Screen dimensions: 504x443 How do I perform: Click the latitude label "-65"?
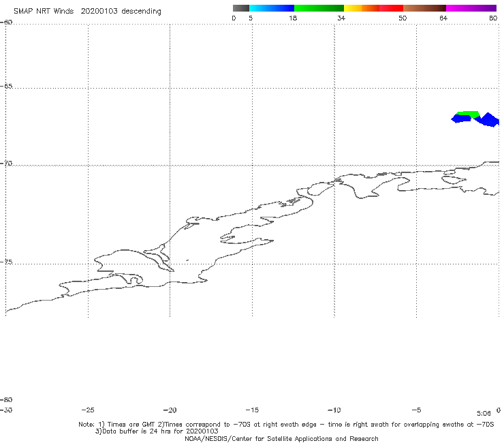6,87
